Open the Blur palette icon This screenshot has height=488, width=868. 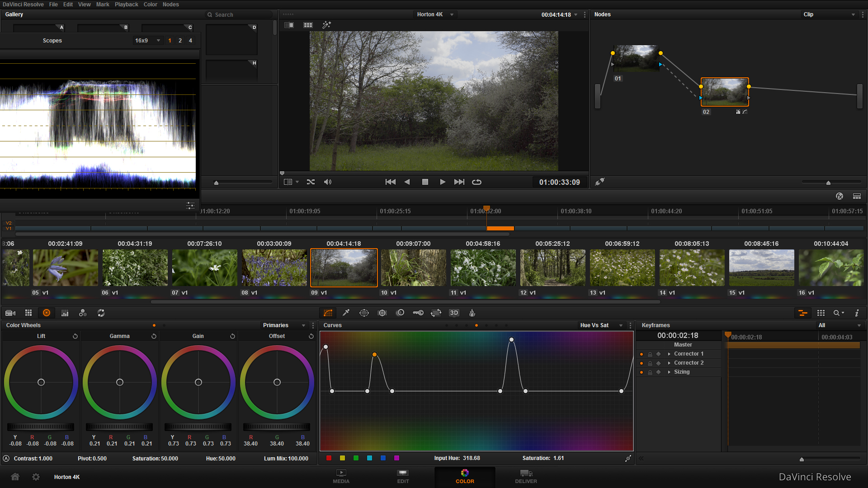[400, 313]
